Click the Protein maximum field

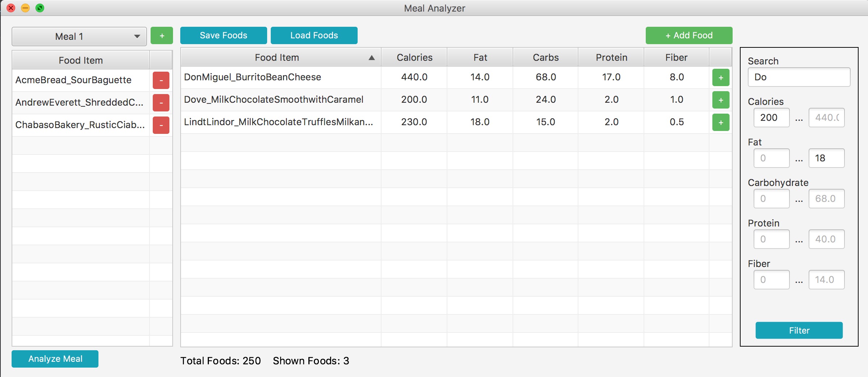point(826,239)
